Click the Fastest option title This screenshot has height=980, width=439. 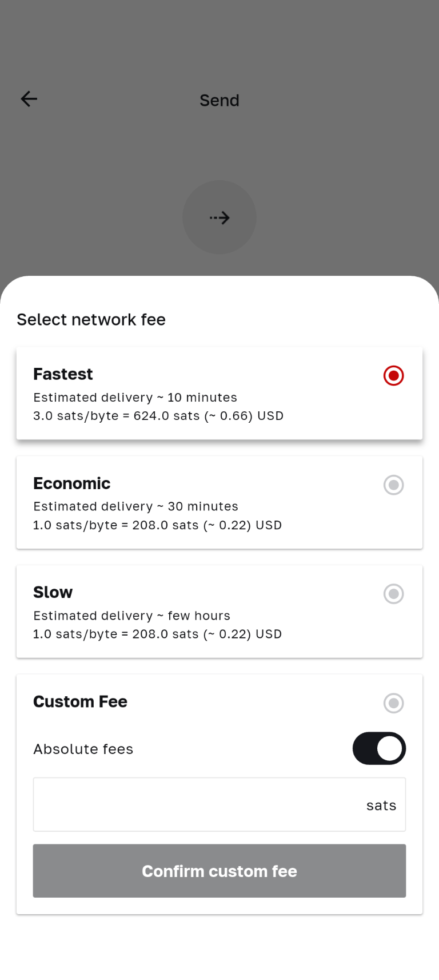[x=63, y=374]
